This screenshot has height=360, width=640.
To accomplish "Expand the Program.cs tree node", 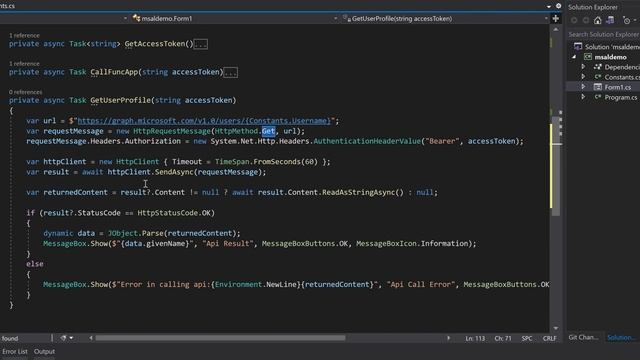I will click(583, 97).
